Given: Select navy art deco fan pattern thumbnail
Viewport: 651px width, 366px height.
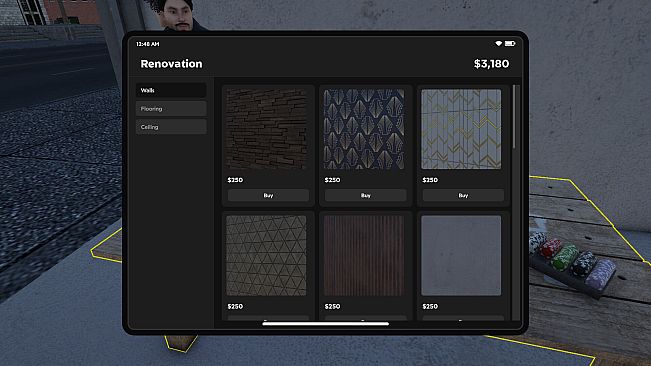Looking at the screenshot, I should tap(364, 129).
